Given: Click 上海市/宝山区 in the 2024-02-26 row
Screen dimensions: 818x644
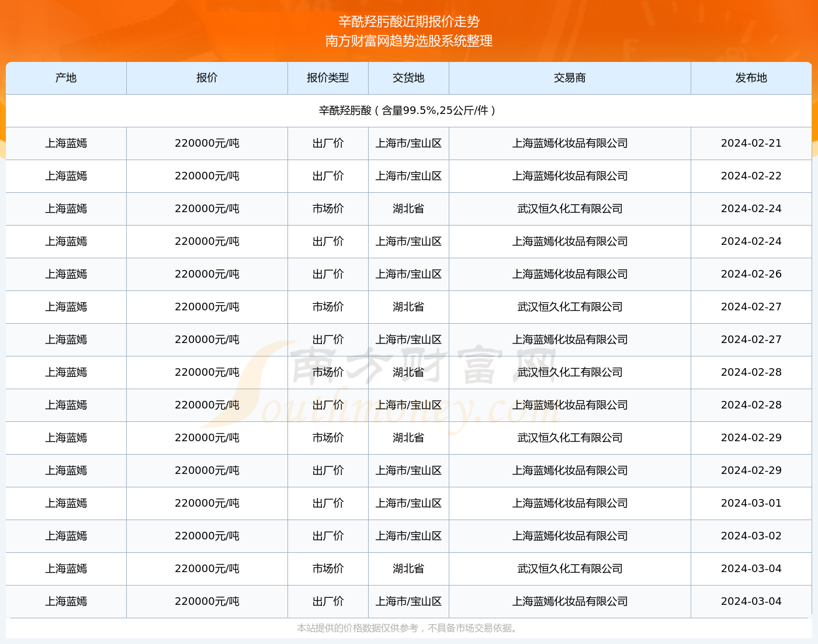Looking at the screenshot, I should [408, 274].
